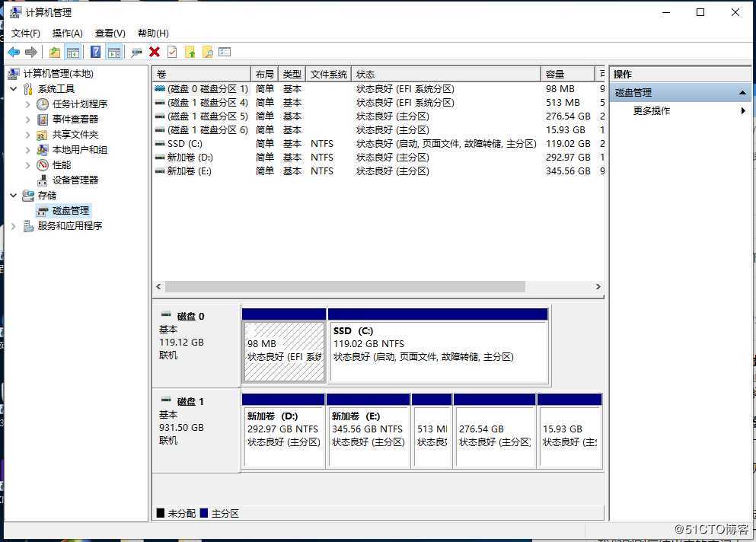Sort by the 卷 column header
This screenshot has width=756, height=542.
coord(202,75)
